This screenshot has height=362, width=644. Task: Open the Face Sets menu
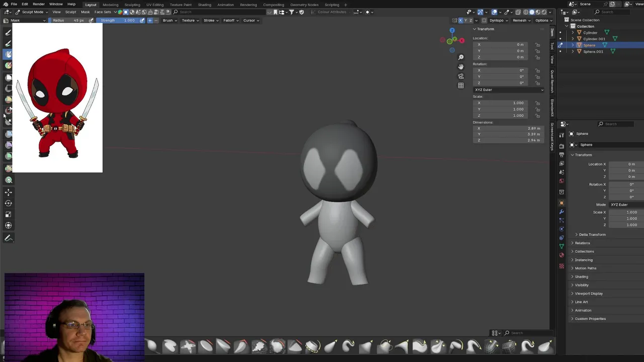[x=103, y=12]
